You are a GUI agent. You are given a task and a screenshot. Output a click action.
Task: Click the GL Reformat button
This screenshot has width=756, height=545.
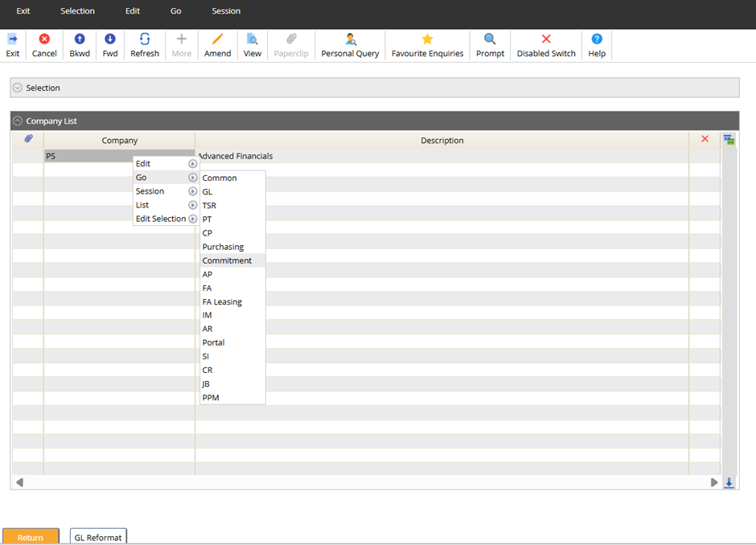(98, 537)
